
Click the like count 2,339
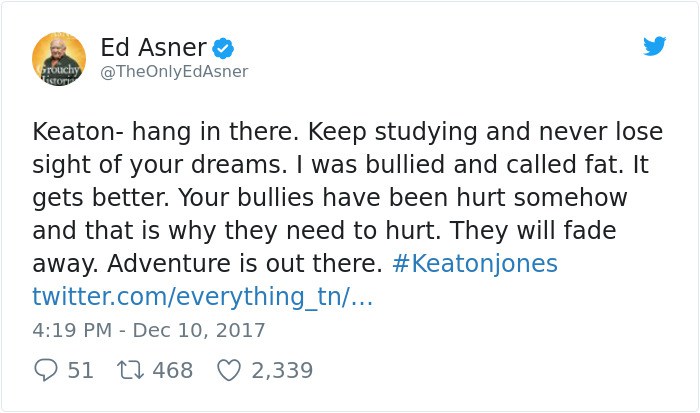(x=282, y=370)
